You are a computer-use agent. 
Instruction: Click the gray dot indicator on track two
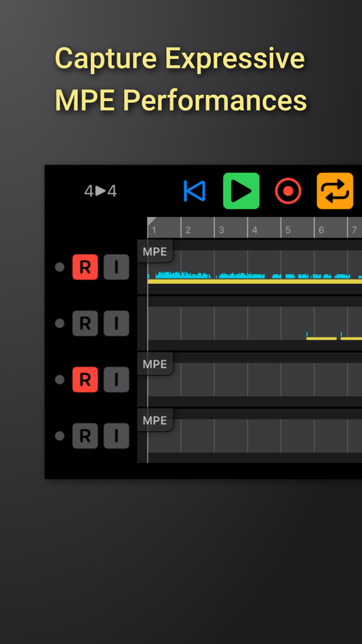[60, 323]
